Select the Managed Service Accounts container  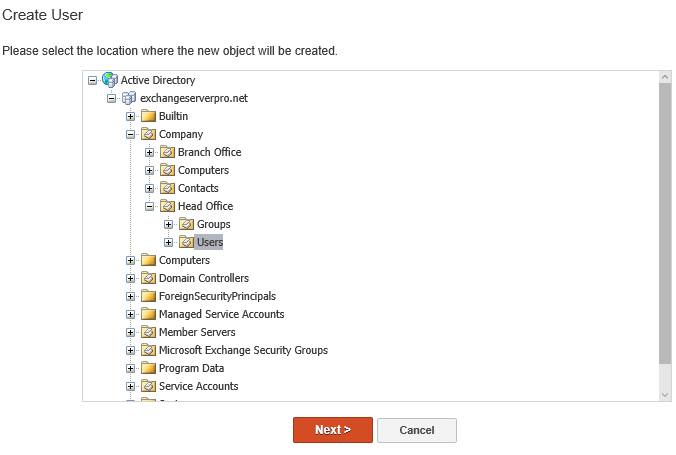[x=221, y=314]
